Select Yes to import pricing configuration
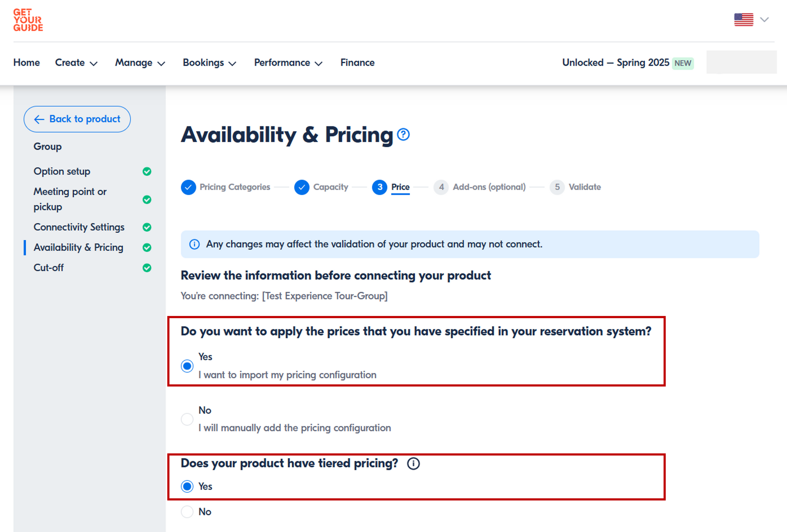Image resolution: width=787 pixels, height=532 pixels. tap(187, 366)
